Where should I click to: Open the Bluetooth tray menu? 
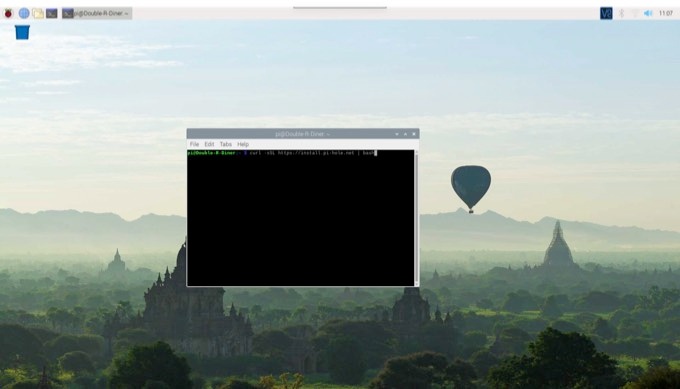[621, 13]
